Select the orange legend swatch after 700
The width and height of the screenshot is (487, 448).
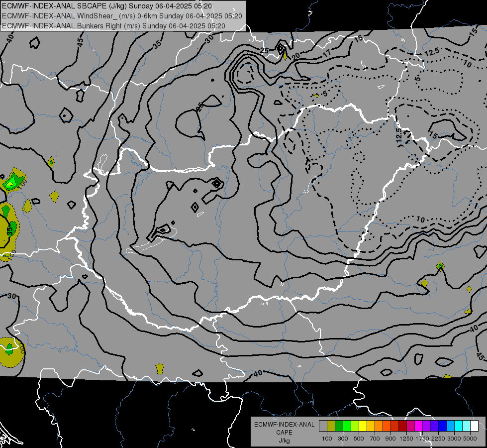(x=379, y=426)
